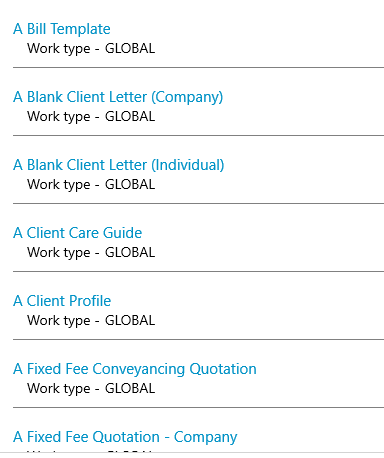Viewport: 384px width, 458px height.
Task: Click Work type label under A Bill Template
Action: pyautogui.click(x=59, y=49)
